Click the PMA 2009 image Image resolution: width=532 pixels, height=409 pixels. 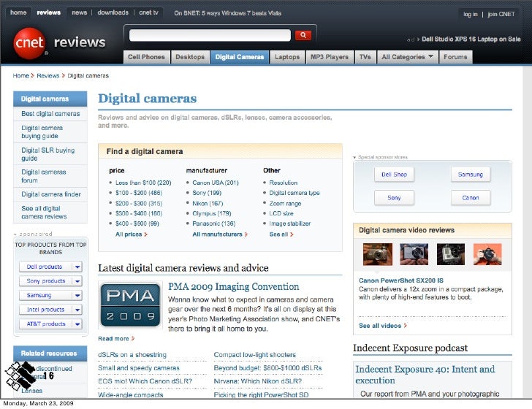(130, 305)
